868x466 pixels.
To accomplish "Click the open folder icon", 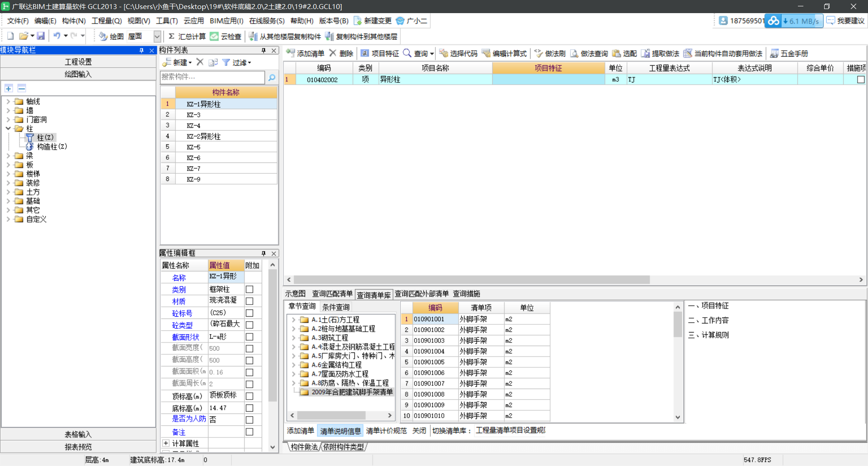I will click(24, 36).
